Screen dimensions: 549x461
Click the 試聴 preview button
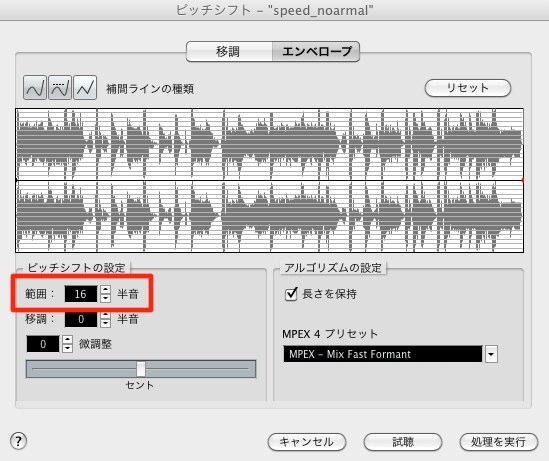403,442
